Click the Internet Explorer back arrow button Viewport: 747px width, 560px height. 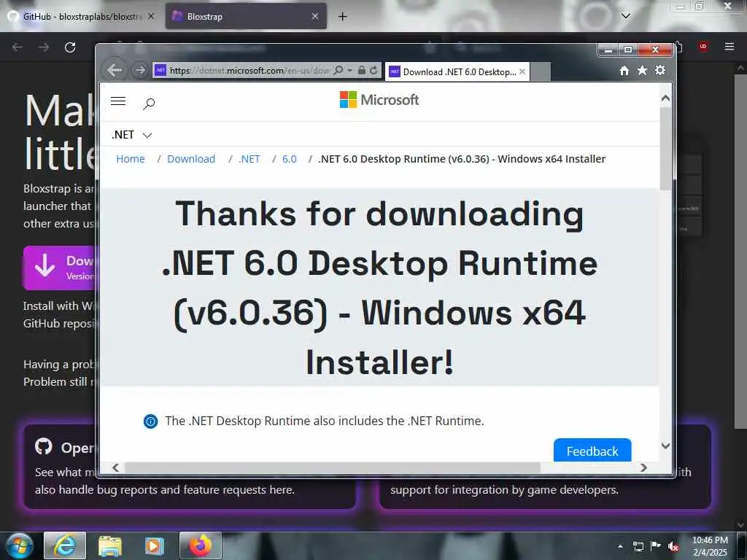pos(115,71)
